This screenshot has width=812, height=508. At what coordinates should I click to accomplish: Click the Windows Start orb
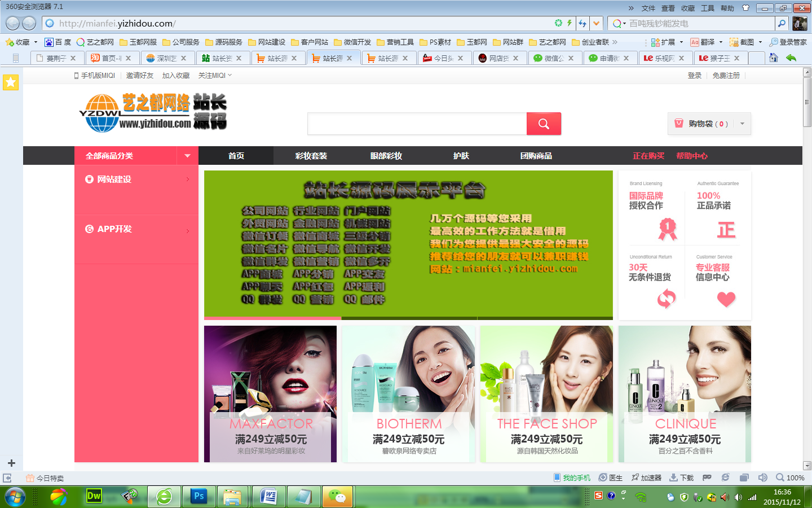[x=15, y=497]
